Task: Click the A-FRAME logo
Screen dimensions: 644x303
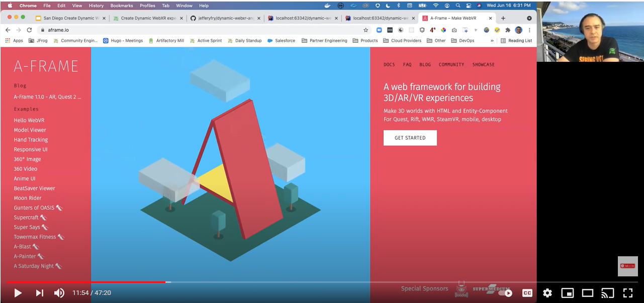Action: 46,66
